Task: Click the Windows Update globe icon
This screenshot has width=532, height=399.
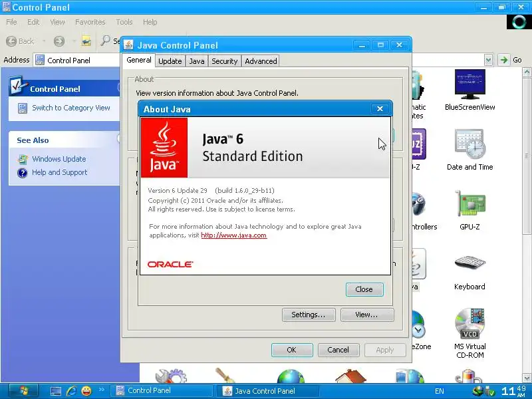Action: (x=23, y=159)
